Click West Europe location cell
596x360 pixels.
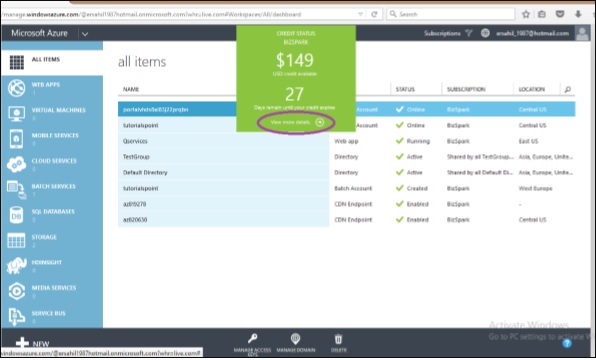[535, 188]
